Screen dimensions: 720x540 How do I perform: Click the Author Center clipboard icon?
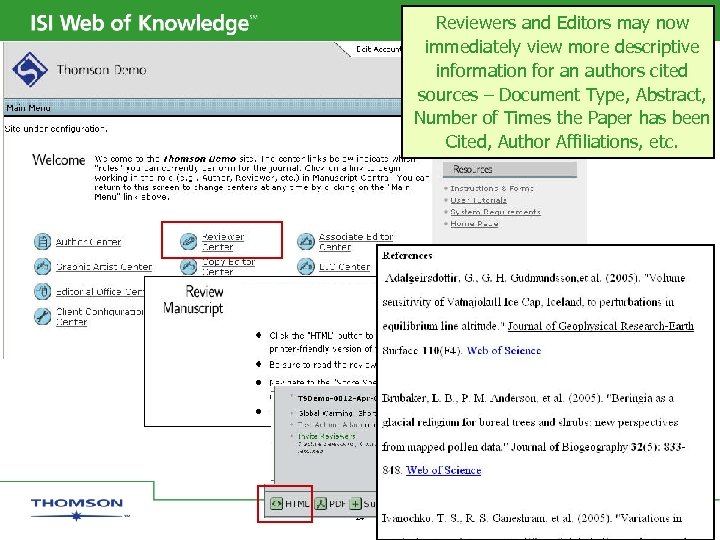click(43, 242)
